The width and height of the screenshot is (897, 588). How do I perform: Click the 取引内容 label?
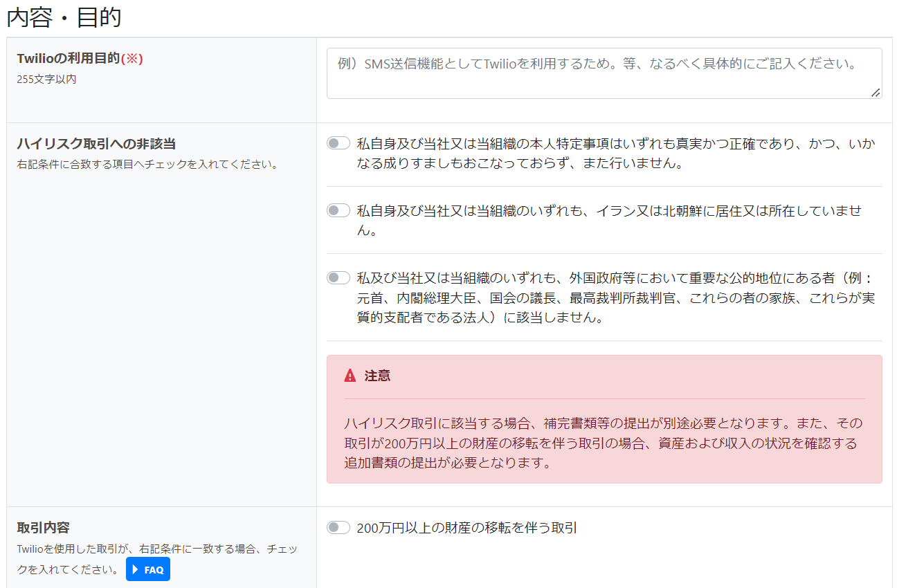tap(43, 528)
